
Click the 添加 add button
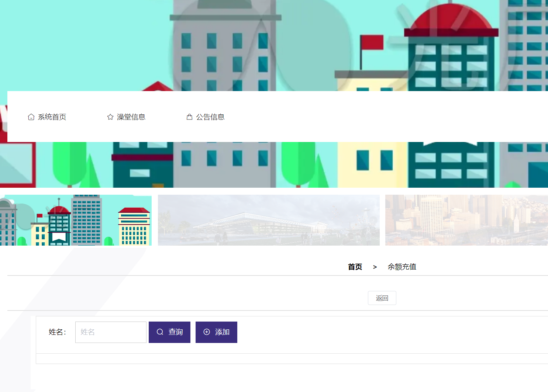tap(216, 332)
